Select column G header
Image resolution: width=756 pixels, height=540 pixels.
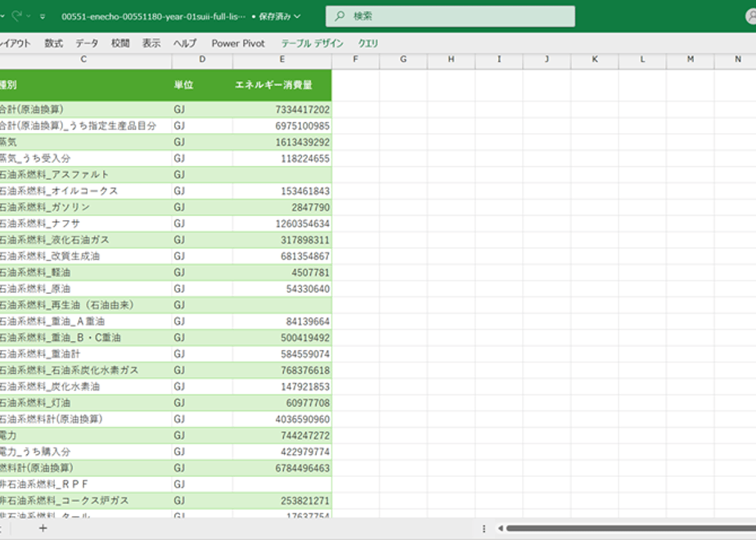pyautogui.click(x=403, y=59)
